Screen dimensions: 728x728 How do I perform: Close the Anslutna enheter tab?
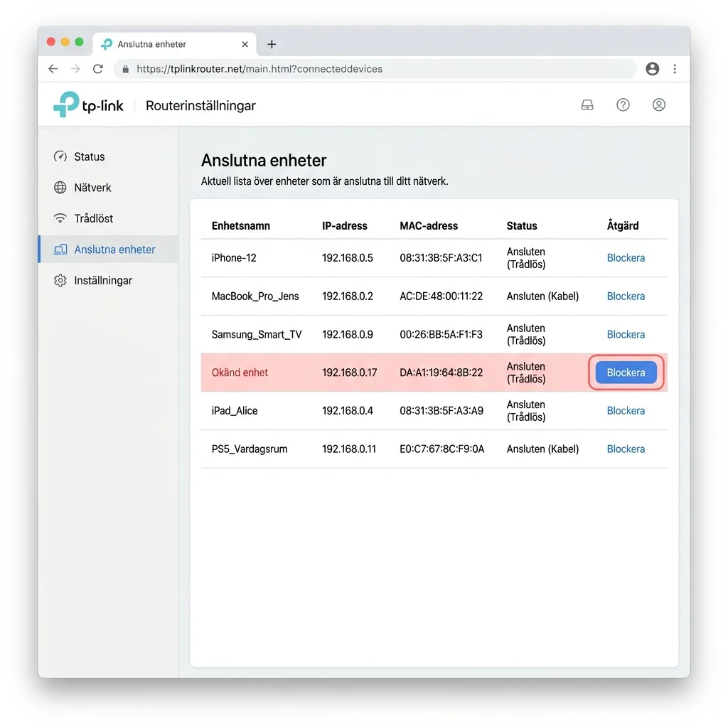click(x=245, y=44)
